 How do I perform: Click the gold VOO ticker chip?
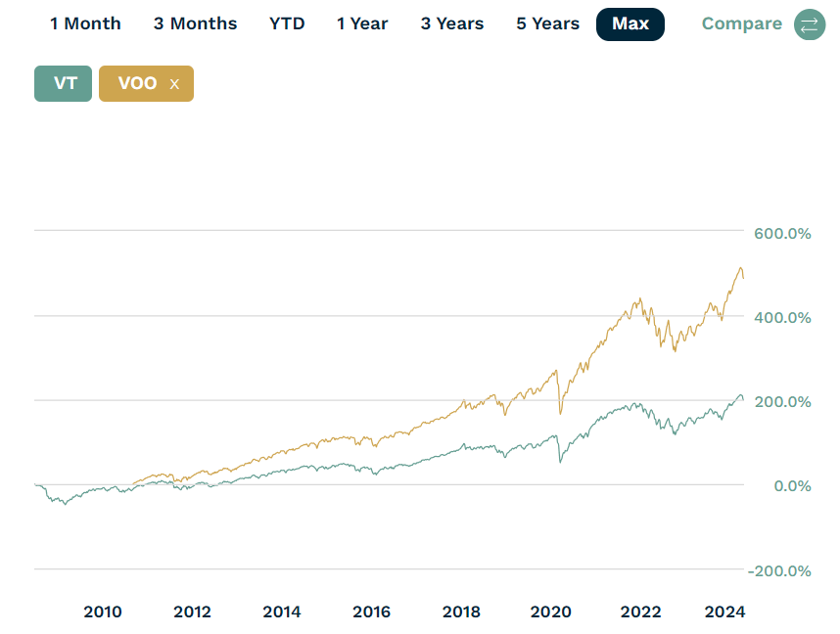(x=137, y=84)
